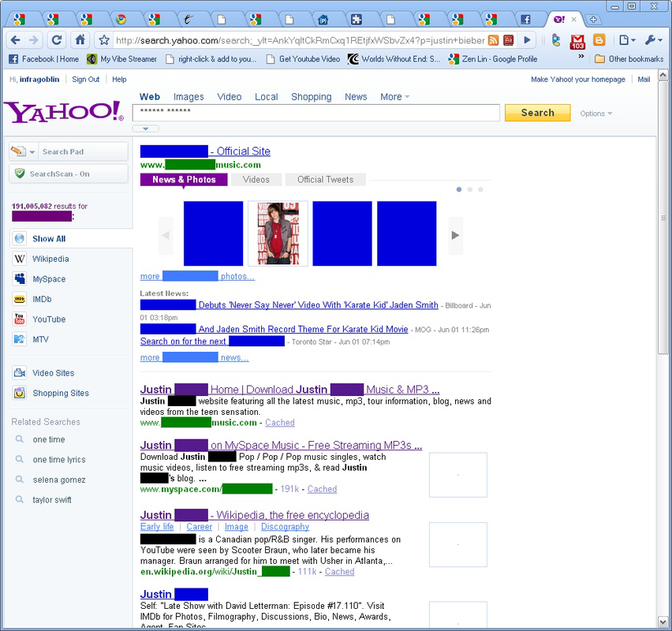Image resolution: width=672 pixels, height=631 pixels.
Task: Switch to the Local search tab
Action: point(266,97)
